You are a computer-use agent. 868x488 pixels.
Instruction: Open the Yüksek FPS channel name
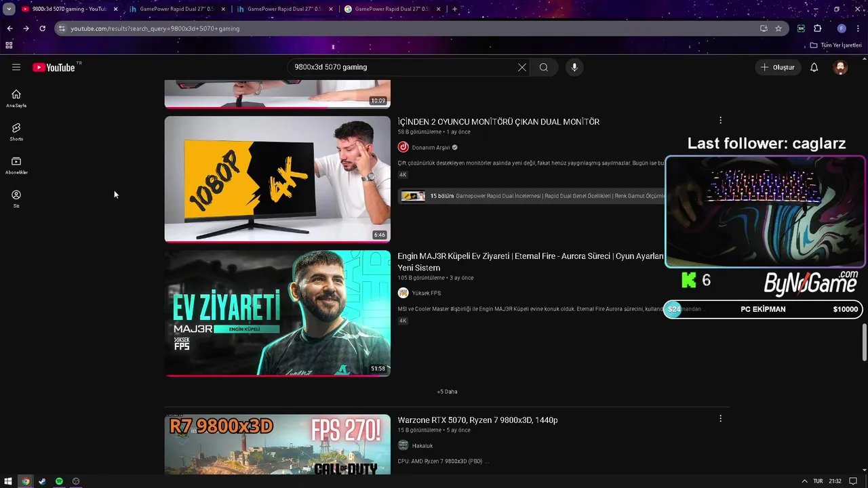point(427,293)
